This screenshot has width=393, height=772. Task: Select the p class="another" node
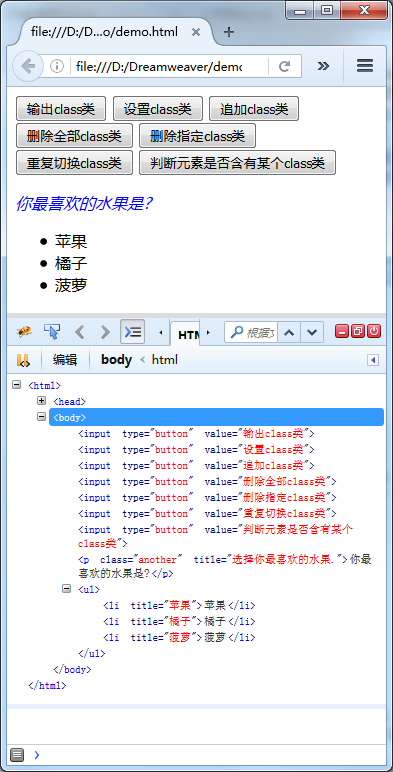click(225, 566)
